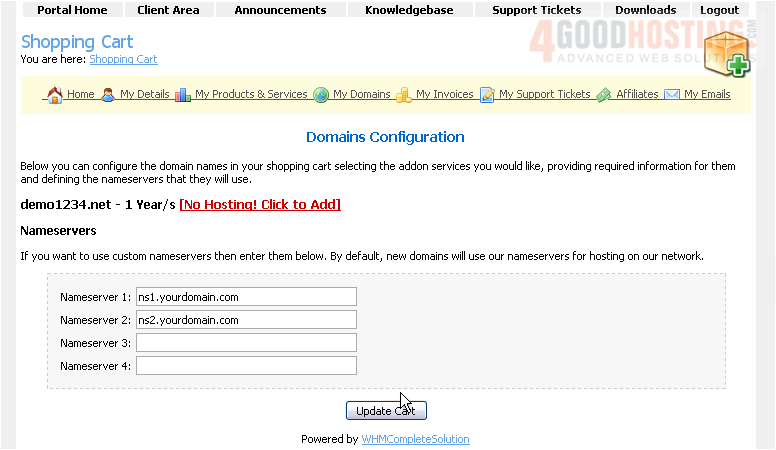Click the My Support Tickets icon

click(x=487, y=95)
